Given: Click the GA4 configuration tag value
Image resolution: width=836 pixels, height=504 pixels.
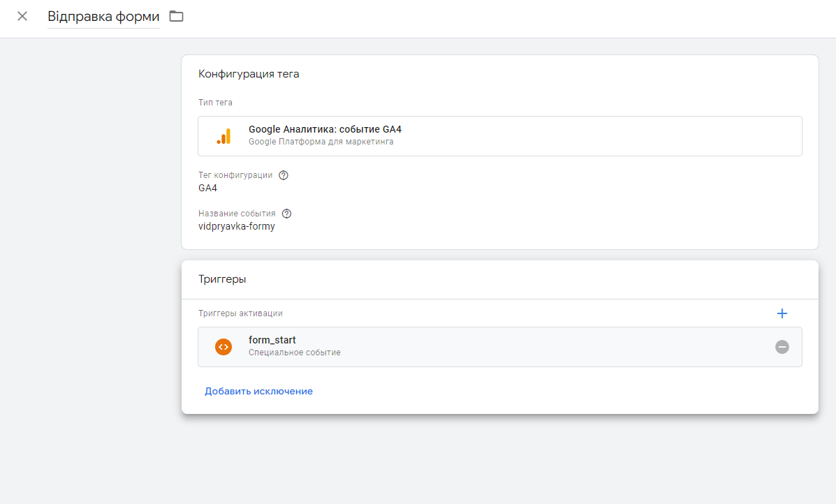Looking at the screenshot, I should 208,188.
